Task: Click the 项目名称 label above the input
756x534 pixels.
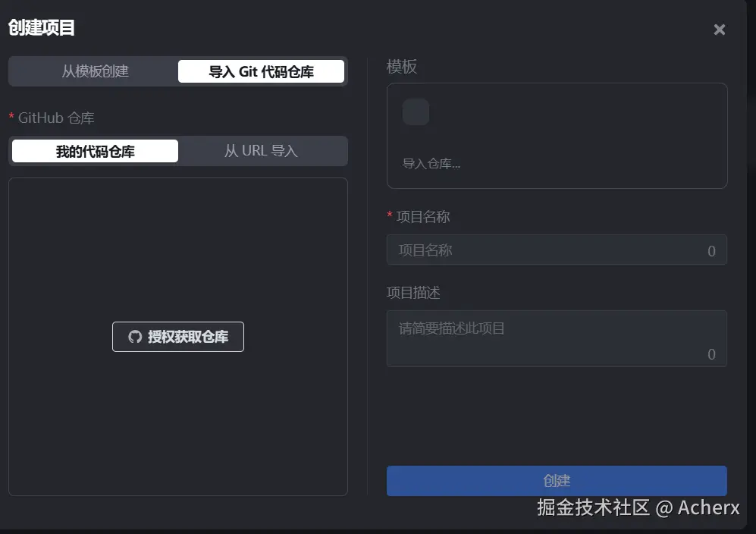Action: point(423,217)
